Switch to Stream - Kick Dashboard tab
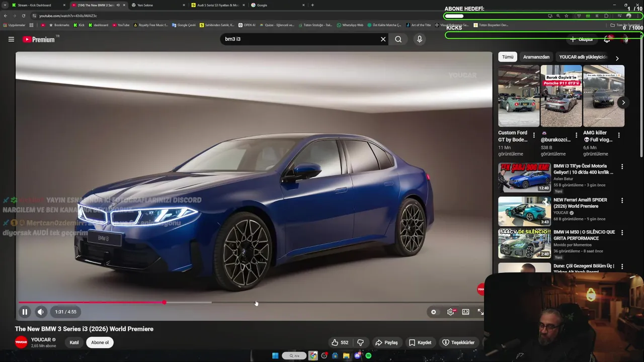The width and height of the screenshot is (644, 362). [39, 5]
